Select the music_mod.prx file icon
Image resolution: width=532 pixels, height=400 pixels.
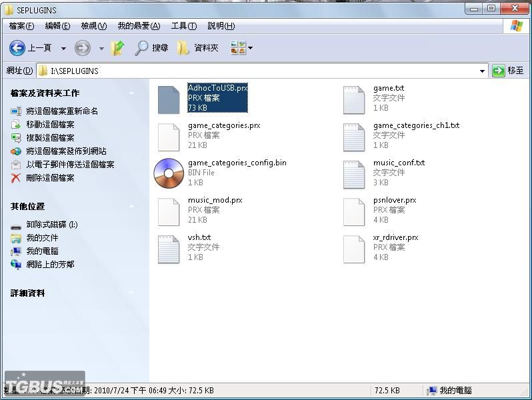169,212
